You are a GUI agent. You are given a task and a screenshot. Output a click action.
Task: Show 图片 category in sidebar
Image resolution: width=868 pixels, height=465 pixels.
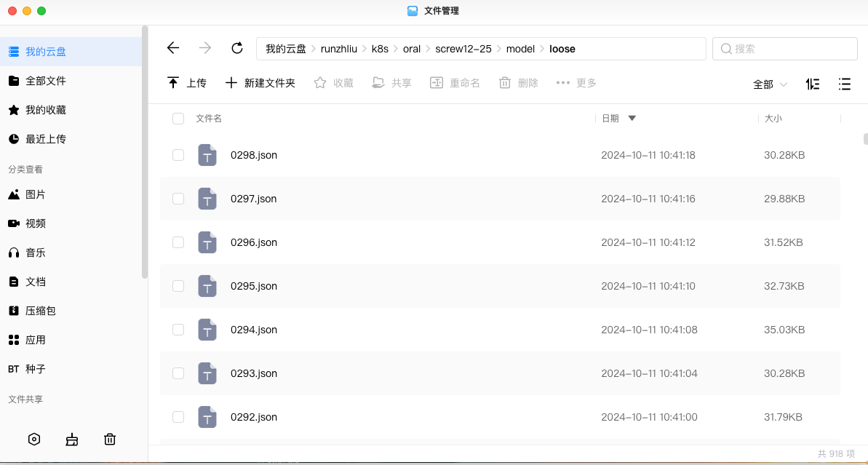(71, 194)
